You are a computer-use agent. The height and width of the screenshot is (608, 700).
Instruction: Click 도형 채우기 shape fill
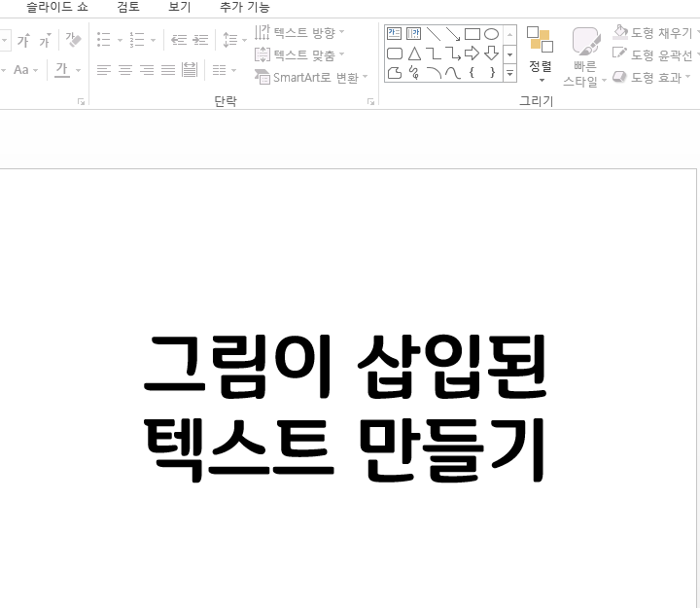coord(654,32)
